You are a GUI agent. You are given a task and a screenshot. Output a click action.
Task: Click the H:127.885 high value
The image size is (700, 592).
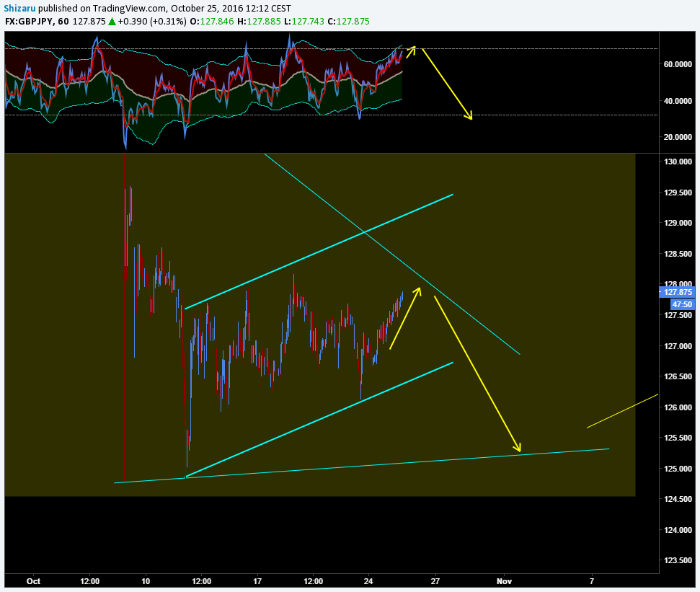tap(259, 22)
